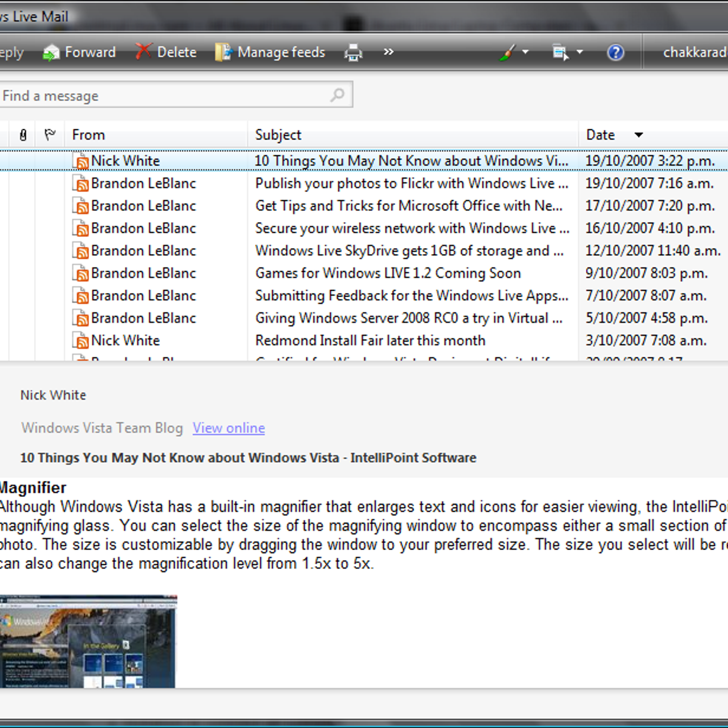
Task: Click feed icon of Windows Server 2008 row
Action: [x=81, y=318]
